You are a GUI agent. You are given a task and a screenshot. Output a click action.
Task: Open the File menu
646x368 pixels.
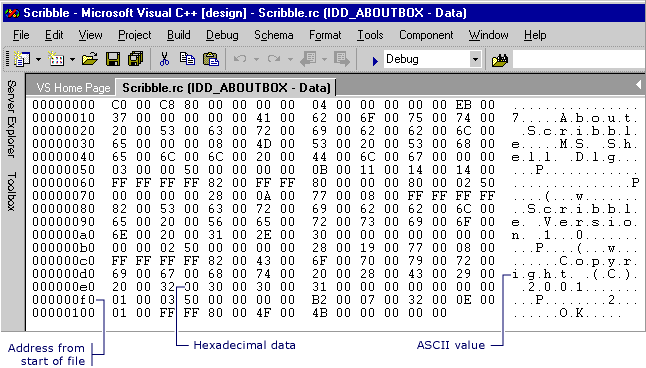21,35
